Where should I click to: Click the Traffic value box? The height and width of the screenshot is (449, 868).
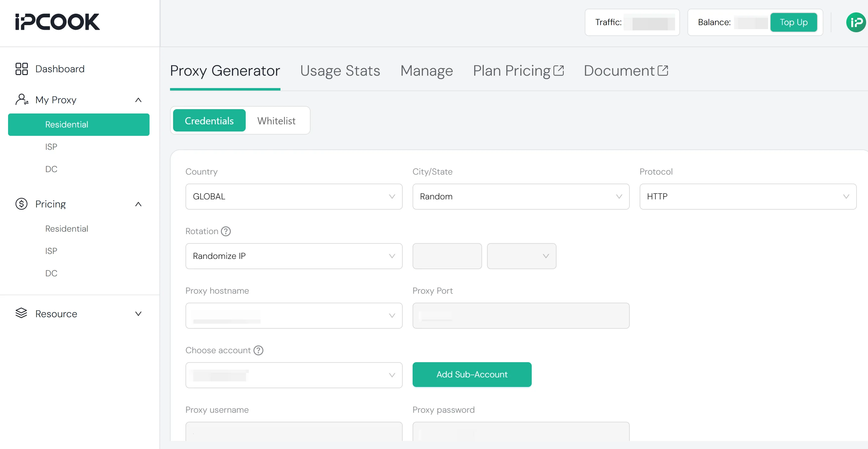tap(632, 22)
